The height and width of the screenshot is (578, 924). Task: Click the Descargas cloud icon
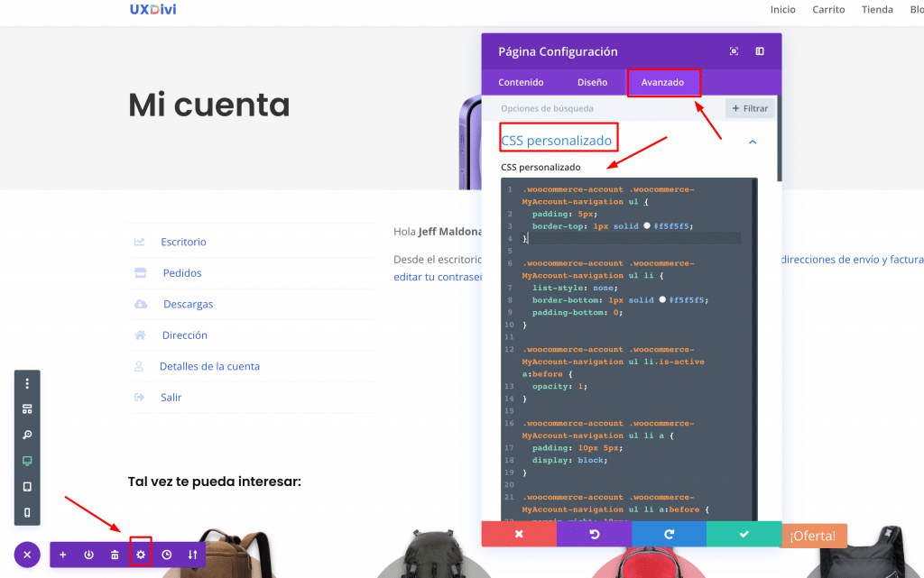click(140, 304)
